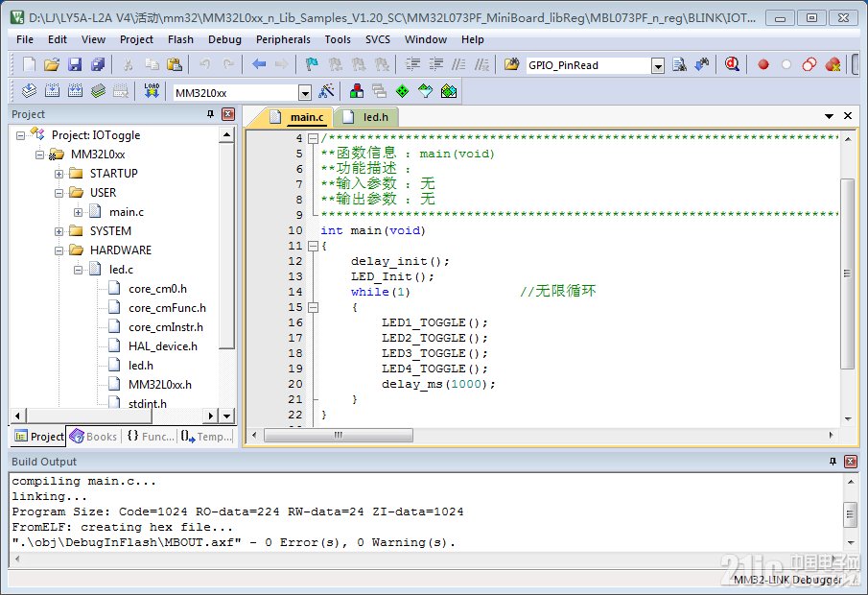Viewport: 868px width, 595px height.
Task: Save all files icon
Action: pos(98,65)
